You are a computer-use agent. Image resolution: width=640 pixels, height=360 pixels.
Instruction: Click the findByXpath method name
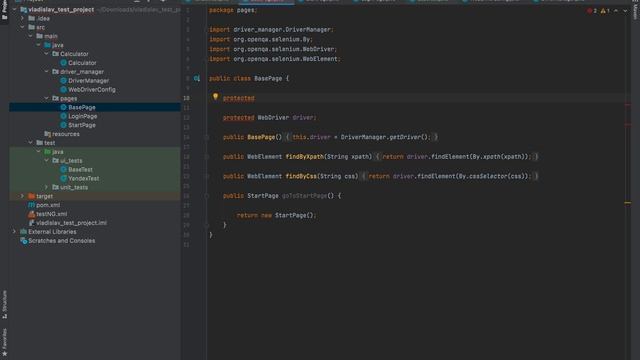(304, 157)
